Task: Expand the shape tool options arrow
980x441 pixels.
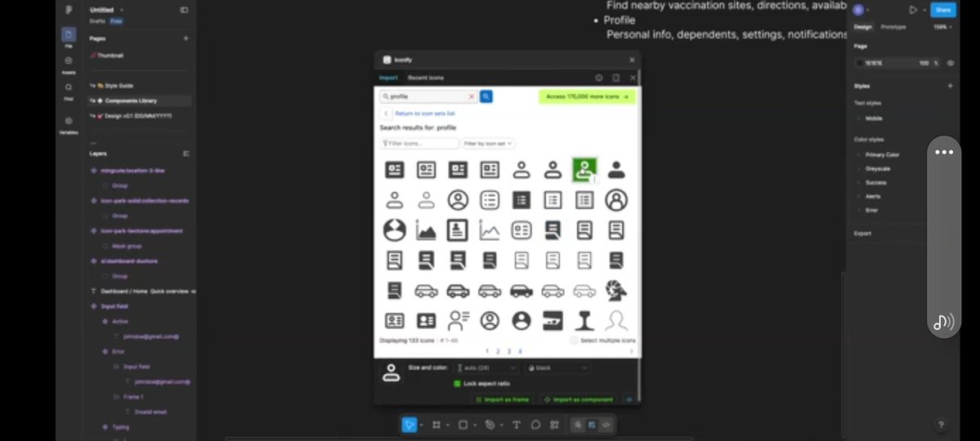Action: 474,425
